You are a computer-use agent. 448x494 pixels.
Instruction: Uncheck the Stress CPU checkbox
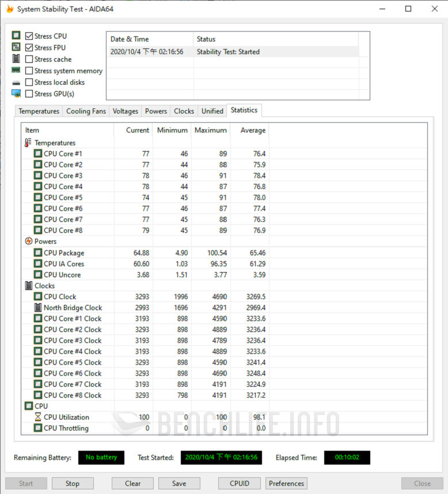(29, 36)
